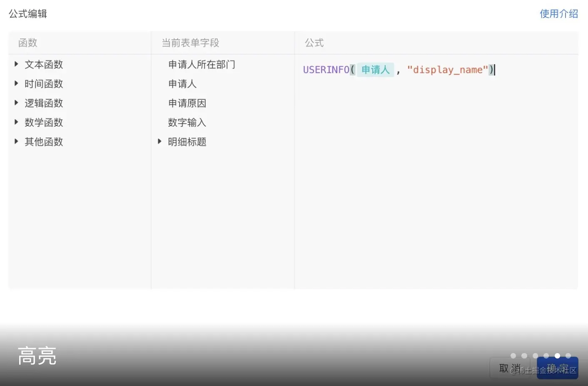
Task: Select 时间函数 in the function list
Action: [x=44, y=84]
